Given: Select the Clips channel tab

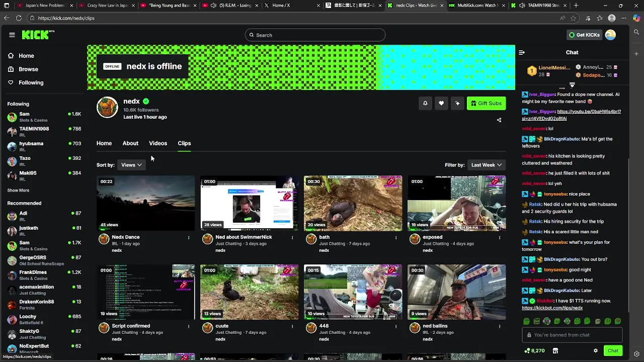Looking at the screenshot, I should click(184, 143).
